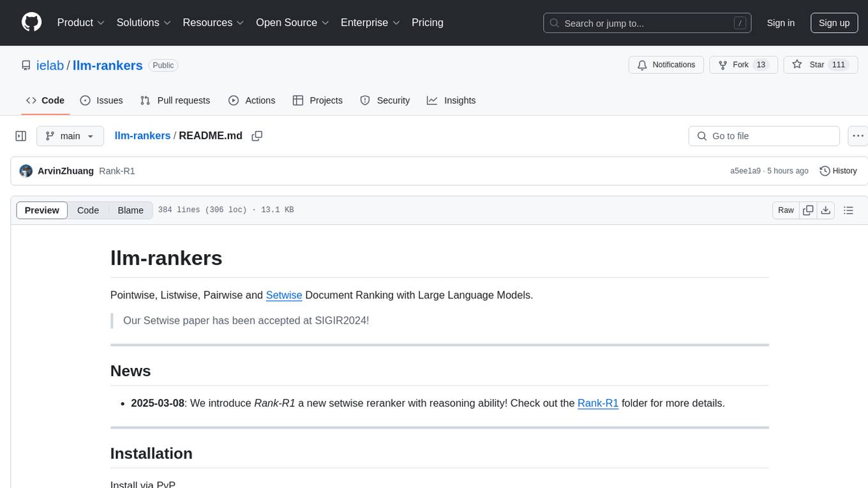
Task: Click the Sign up button
Action: 834,23
